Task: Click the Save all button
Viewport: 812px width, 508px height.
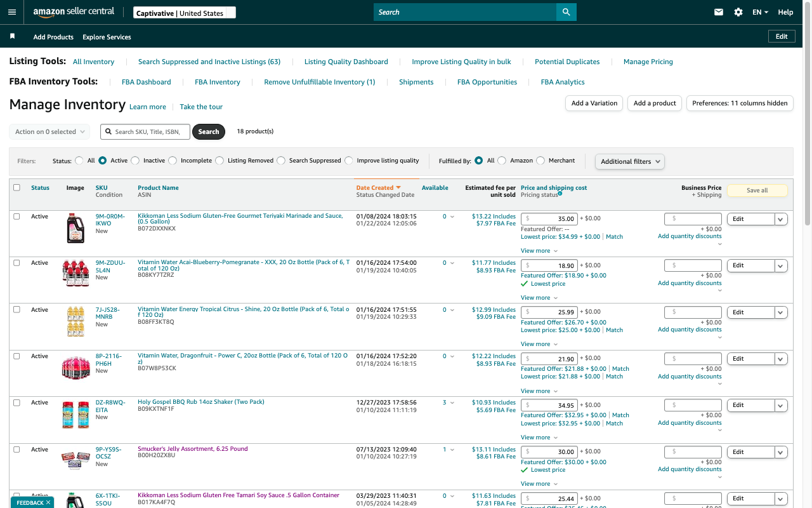Action: (x=757, y=190)
